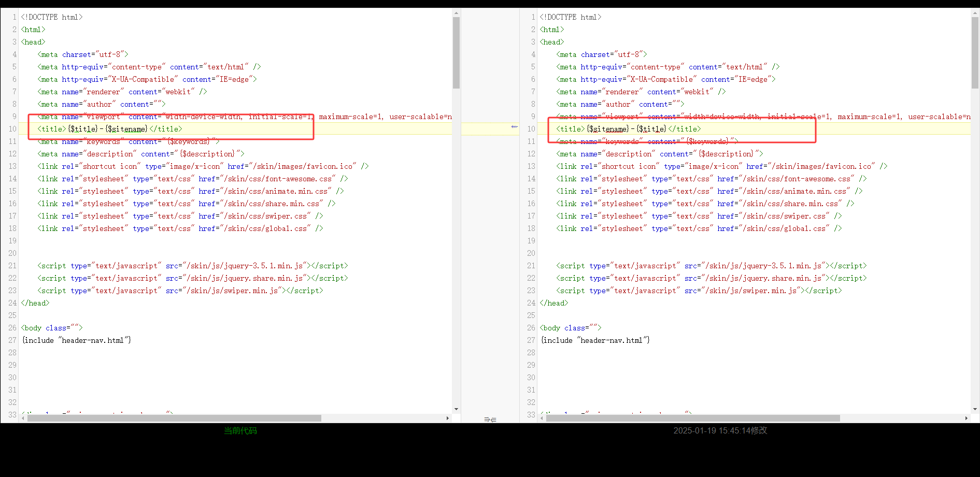
Task: Click the right pane's horizontal scrollbar right arrow
Action: (967, 418)
